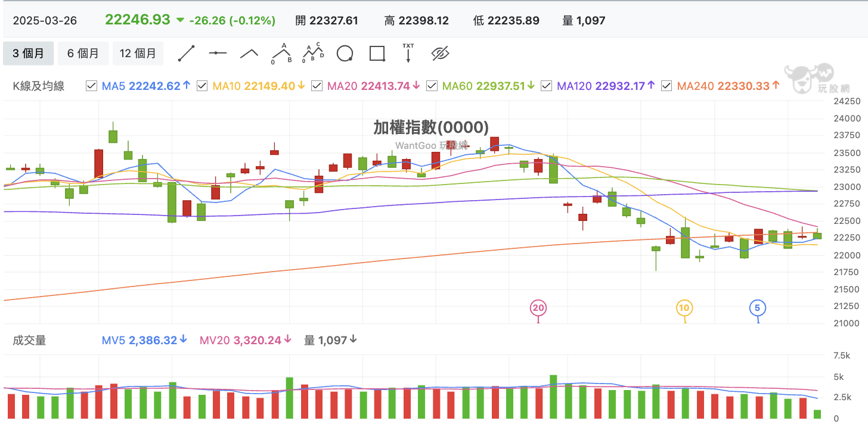Pick the angle line drawing tool
This screenshot has width=868, height=424.
coord(249,54)
